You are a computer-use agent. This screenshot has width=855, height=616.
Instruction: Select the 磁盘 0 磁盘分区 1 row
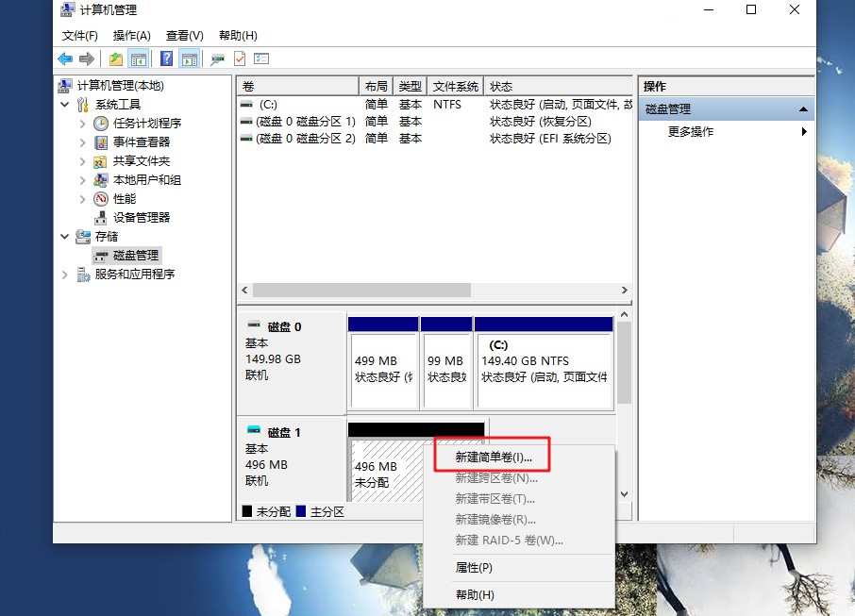[x=435, y=121]
